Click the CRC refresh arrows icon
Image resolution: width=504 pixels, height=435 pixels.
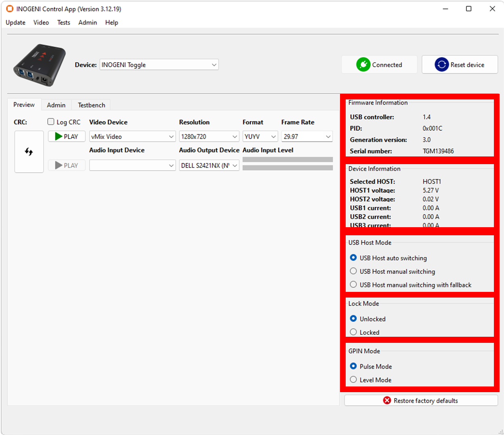click(x=29, y=152)
